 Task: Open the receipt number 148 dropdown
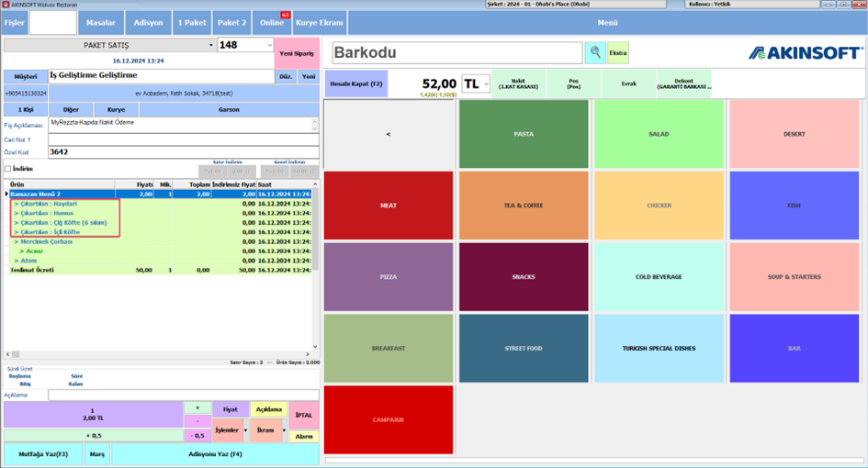point(270,45)
